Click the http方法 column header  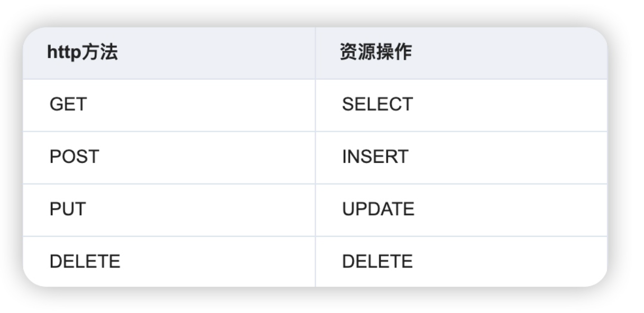[x=169, y=53]
